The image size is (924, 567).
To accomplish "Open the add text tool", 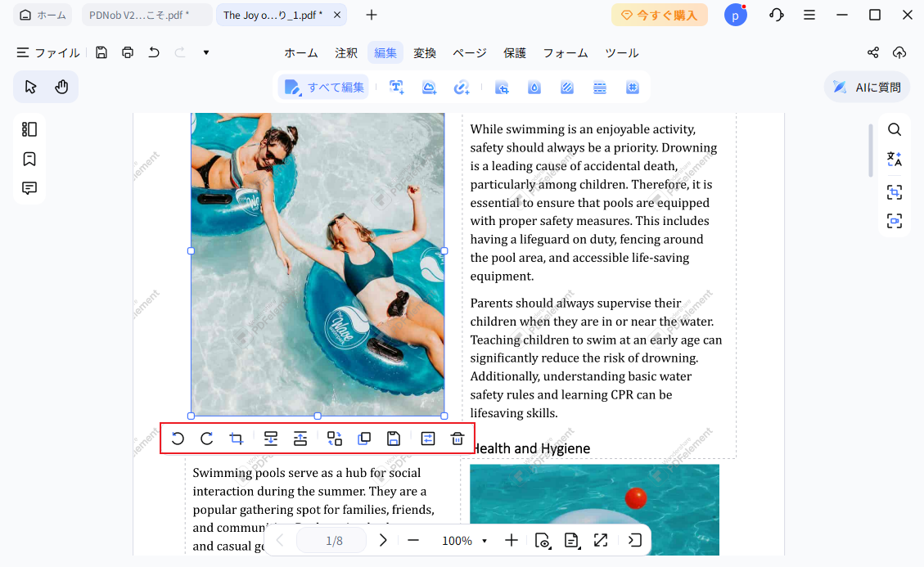I will pos(397,87).
